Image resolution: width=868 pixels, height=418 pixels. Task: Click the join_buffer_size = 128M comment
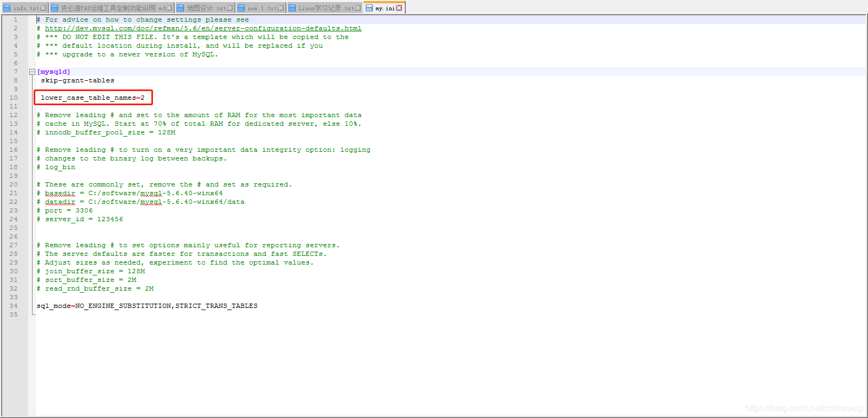pyautogui.click(x=91, y=271)
